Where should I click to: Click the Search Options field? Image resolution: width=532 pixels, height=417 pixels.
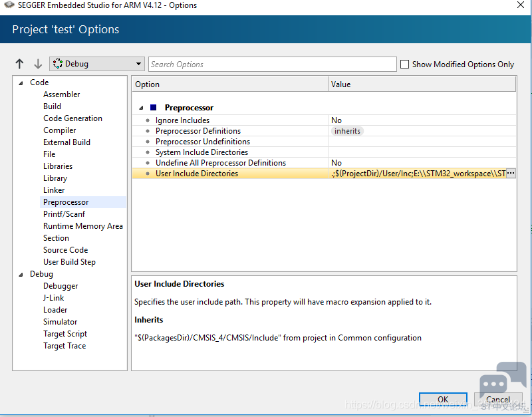273,64
